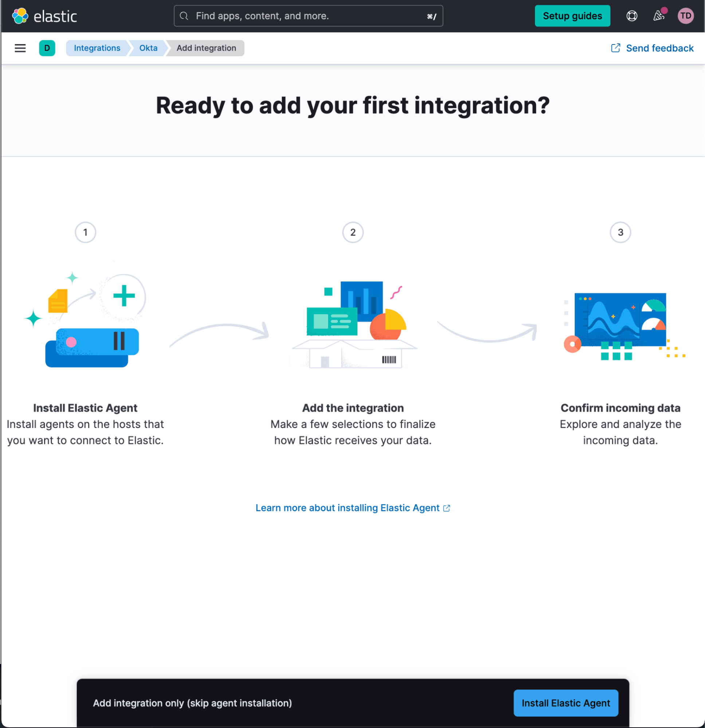This screenshot has height=728, width=705.
Task: Click step 2 Add the integration illustration
Action: click(353, 319)
